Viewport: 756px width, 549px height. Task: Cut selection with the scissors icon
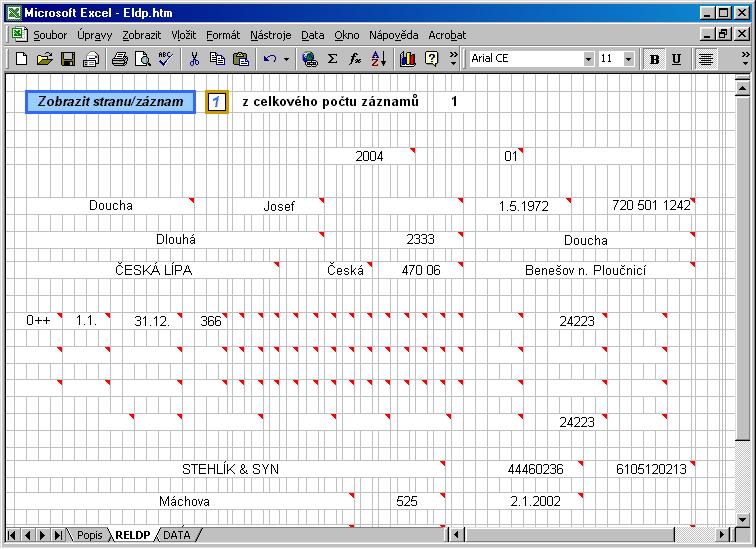(194, 59)
